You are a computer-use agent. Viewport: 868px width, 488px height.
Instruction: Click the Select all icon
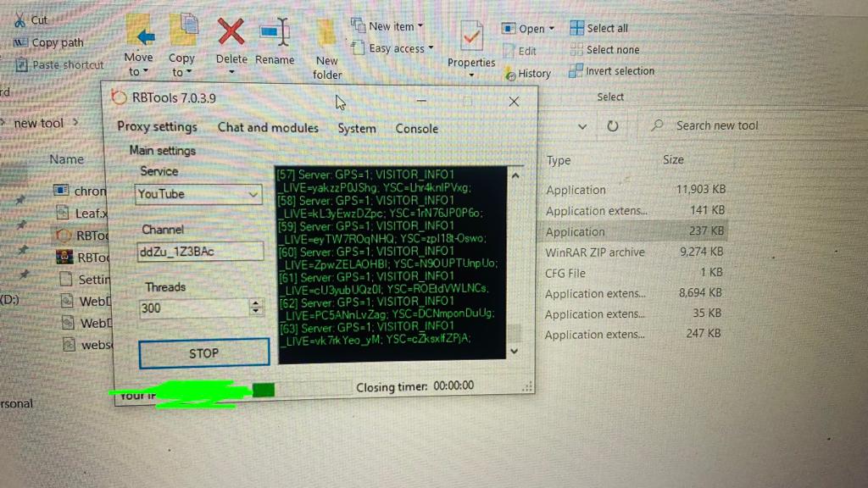577,28
